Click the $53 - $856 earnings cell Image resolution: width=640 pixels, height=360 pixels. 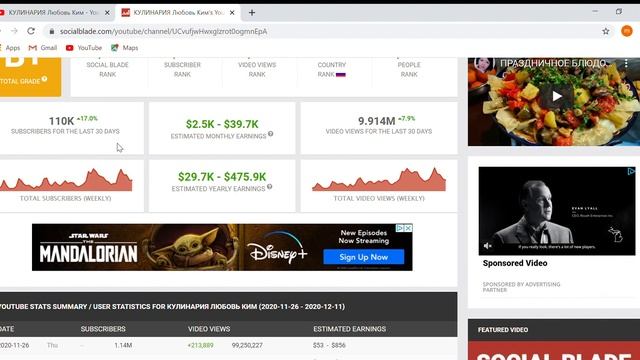click(x=329, y=345)
